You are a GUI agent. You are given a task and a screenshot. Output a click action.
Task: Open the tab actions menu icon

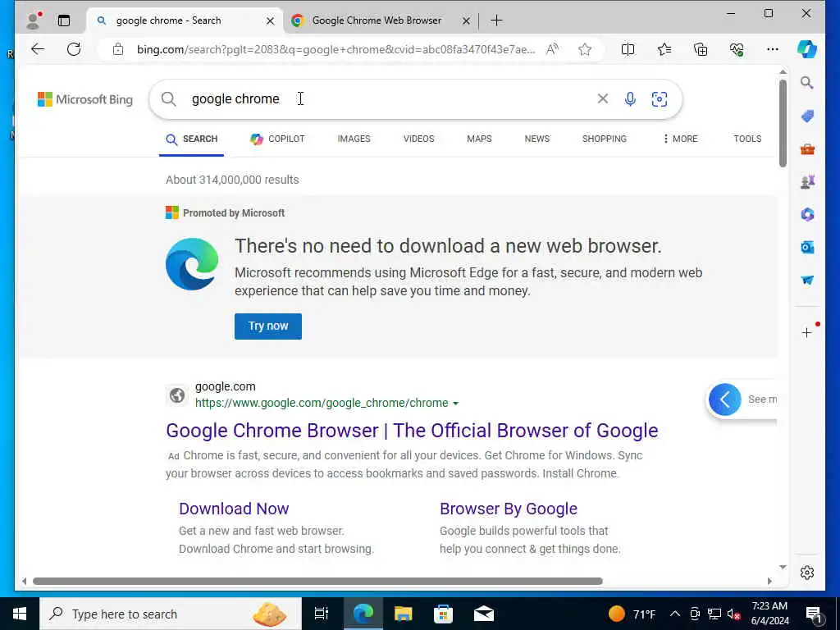(64, 21)
